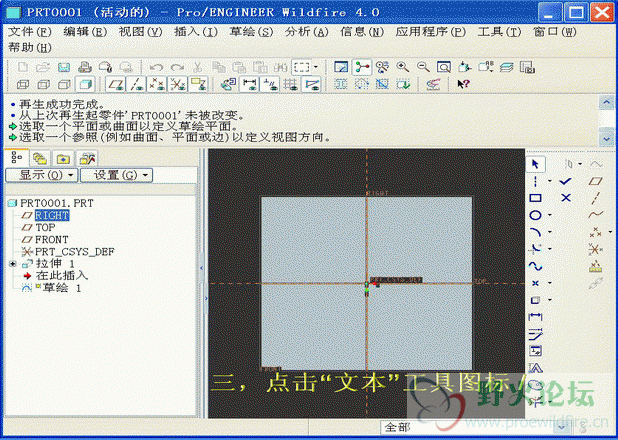Toggle coordinate systems display

177,84
